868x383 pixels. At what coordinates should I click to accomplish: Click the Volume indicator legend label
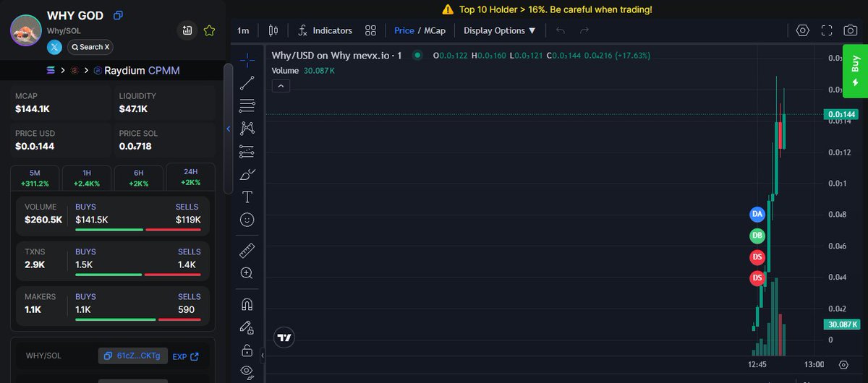[285, 71]
